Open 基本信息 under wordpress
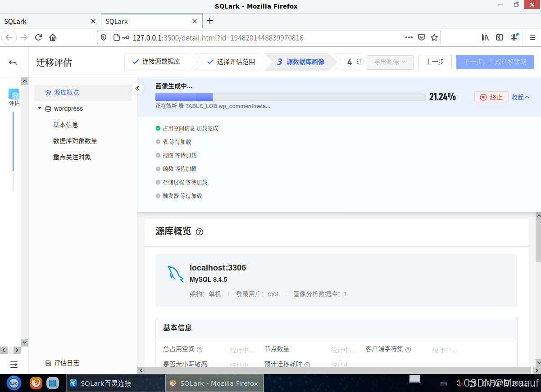541x392 pixels. pyautogui.click(x=66, y=125)
